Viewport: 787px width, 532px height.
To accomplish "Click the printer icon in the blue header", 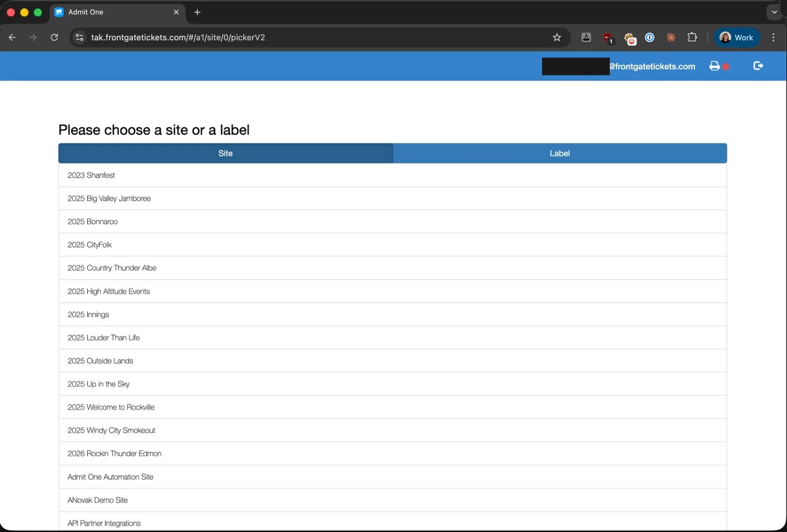I will (x=714, y=66).
